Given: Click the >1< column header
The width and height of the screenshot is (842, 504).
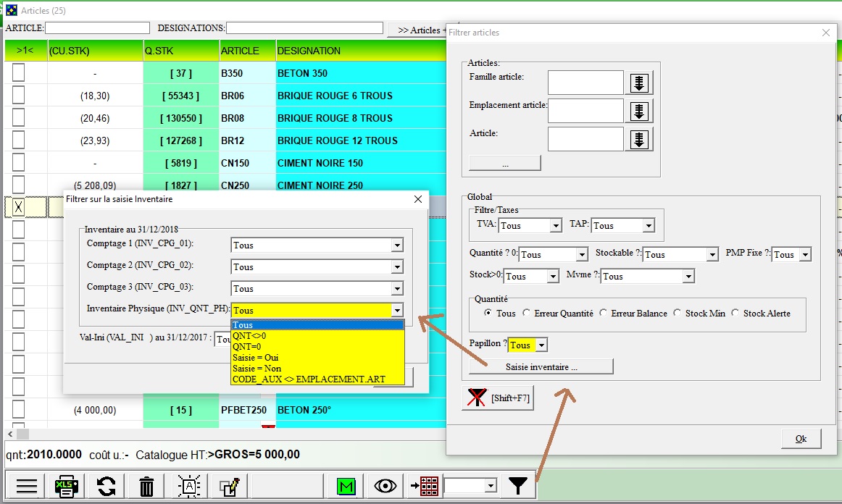Looking at the screenshot, I should 25,51.
